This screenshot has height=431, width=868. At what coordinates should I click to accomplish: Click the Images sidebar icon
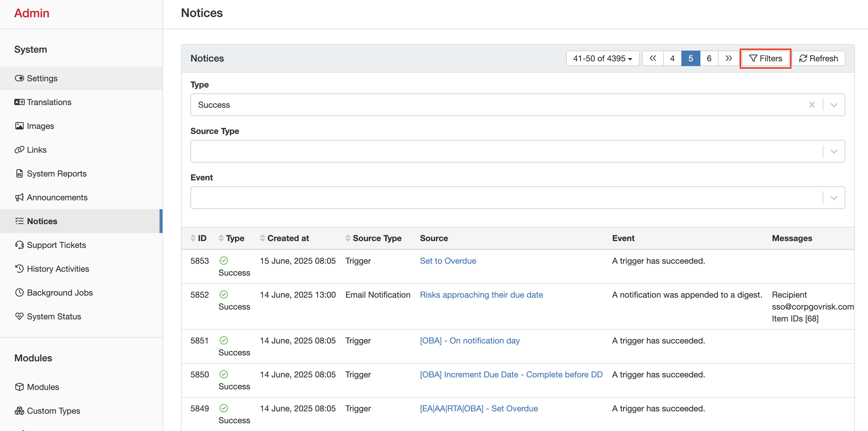pos(19,126)
